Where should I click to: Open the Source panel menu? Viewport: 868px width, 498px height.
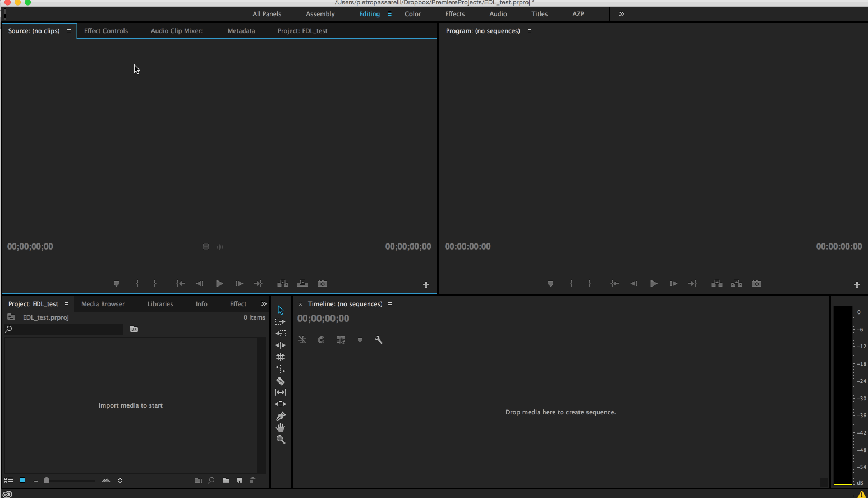coord(69,31)
